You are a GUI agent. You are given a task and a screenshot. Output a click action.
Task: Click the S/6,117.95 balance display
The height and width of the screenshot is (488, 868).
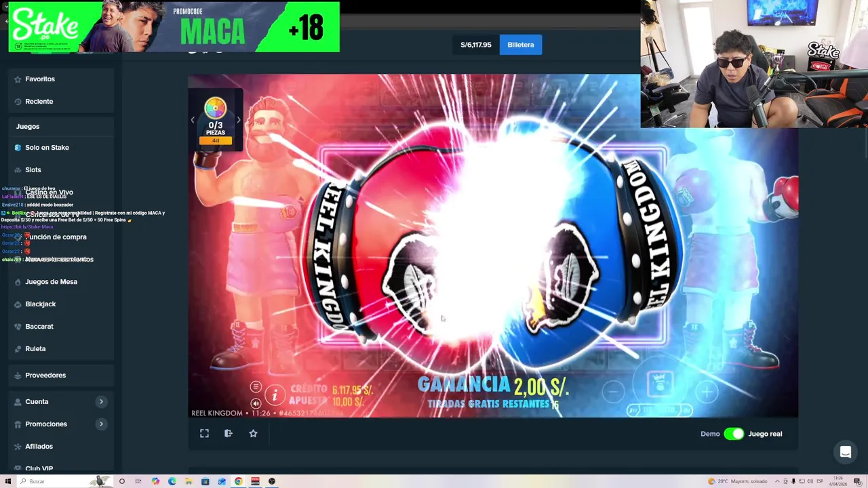click(x=475, y=45)
